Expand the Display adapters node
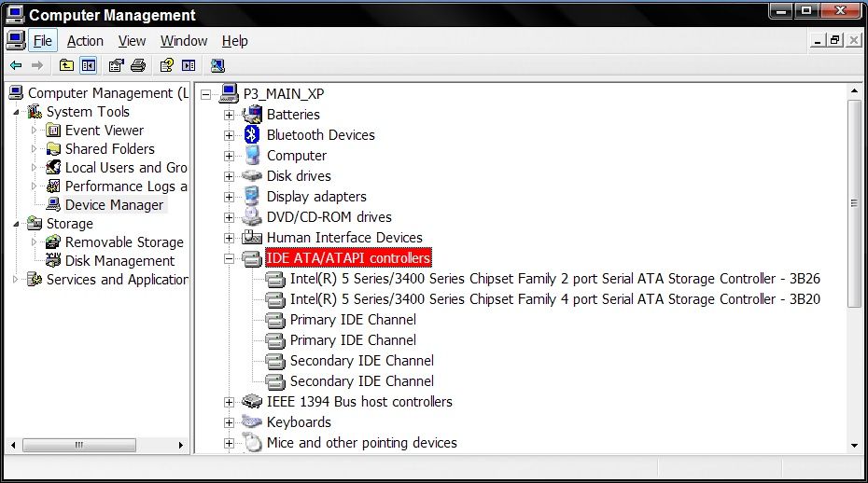This screenshot has width=868, height=483. 229,197
